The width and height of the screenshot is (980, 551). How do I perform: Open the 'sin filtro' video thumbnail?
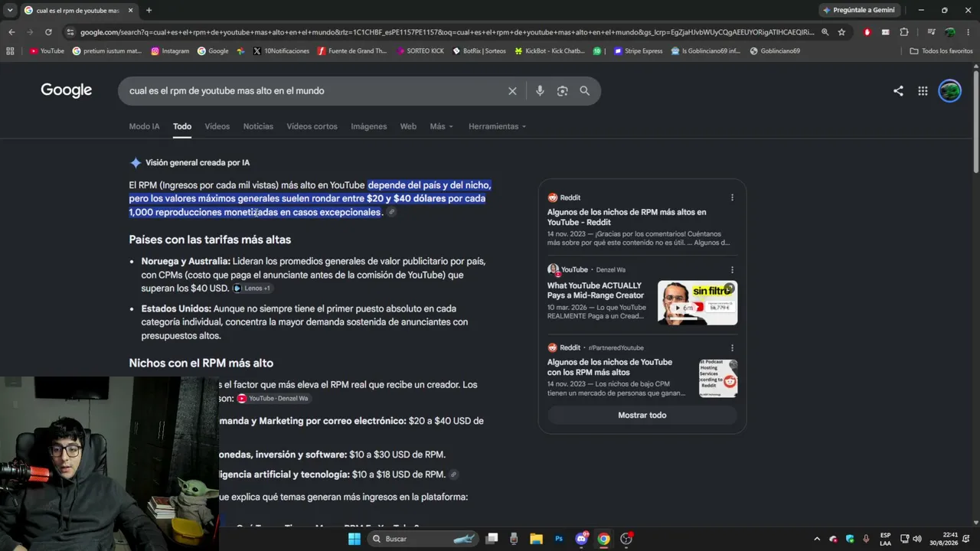pyautogui.click(x=697, y=302)
